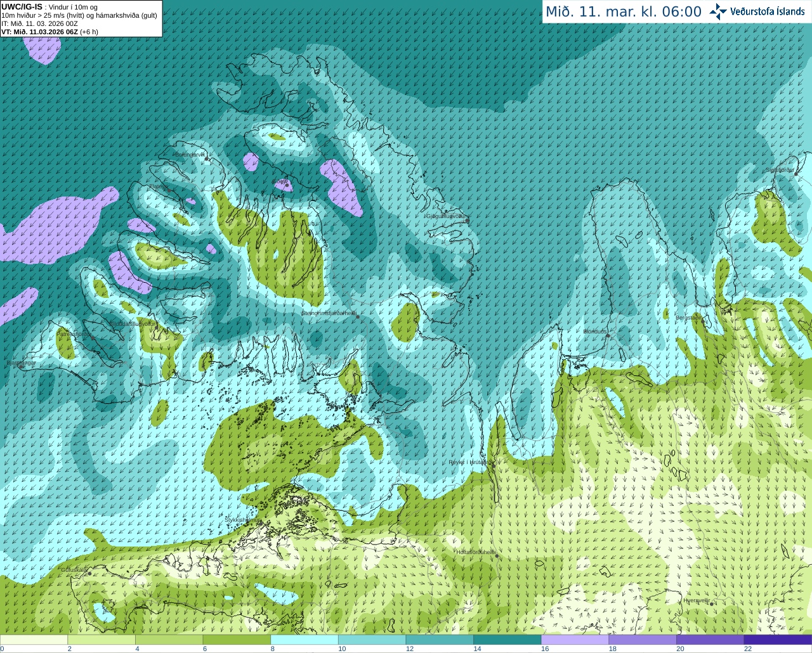Viewport: 812px width, 653px height.
Task: Select the 18–20 m/s purple legend swatch
Action: tap(643, 639)
